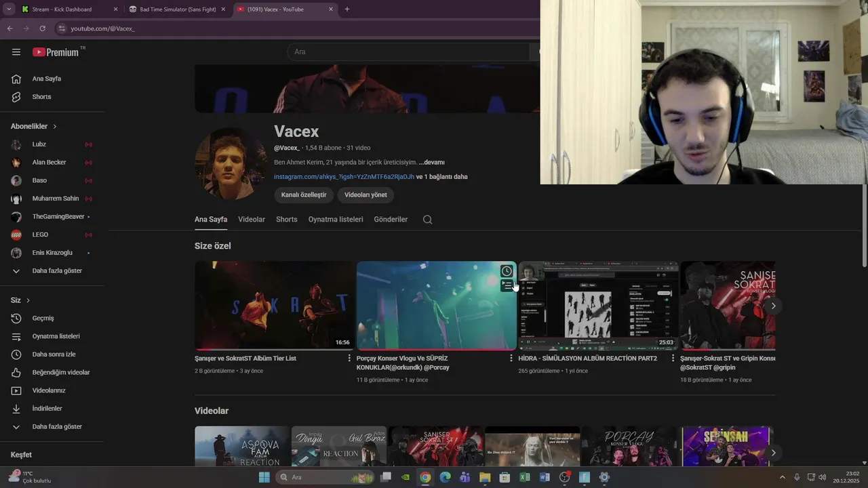Switch to Oynatma listeleri channel tab

point(336,220)
